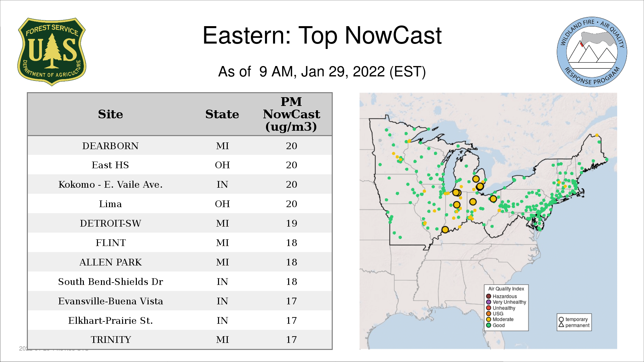This screenshot has width=644, height=362.
Task: Click the Evansville-Buena Vista site name
Action: click(110, 301)
